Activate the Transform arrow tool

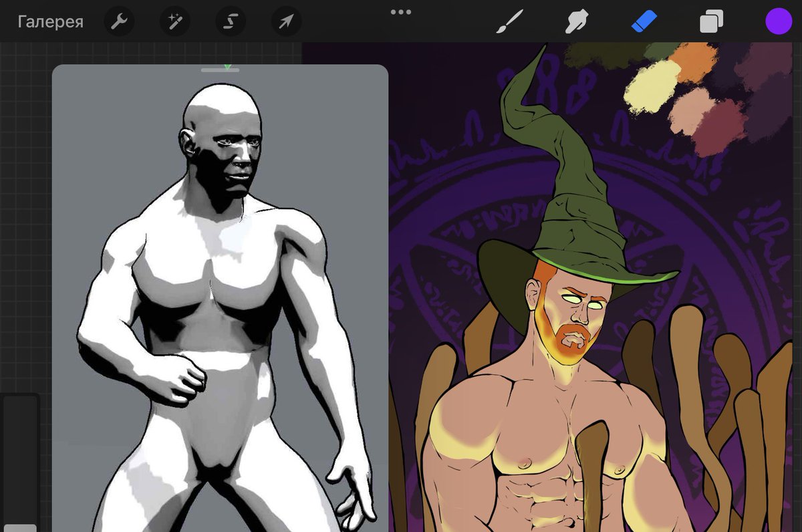point(285,22)
